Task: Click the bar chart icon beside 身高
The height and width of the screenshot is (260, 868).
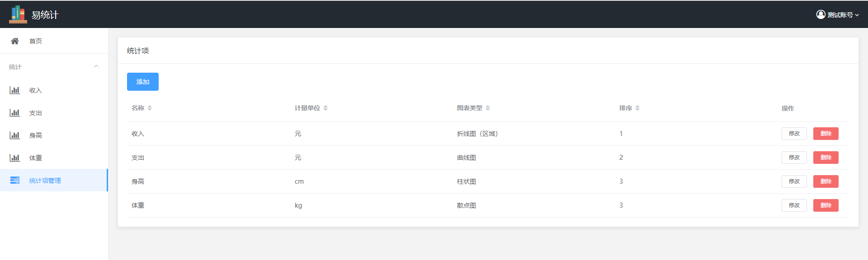Action: (x=15, y=135)
